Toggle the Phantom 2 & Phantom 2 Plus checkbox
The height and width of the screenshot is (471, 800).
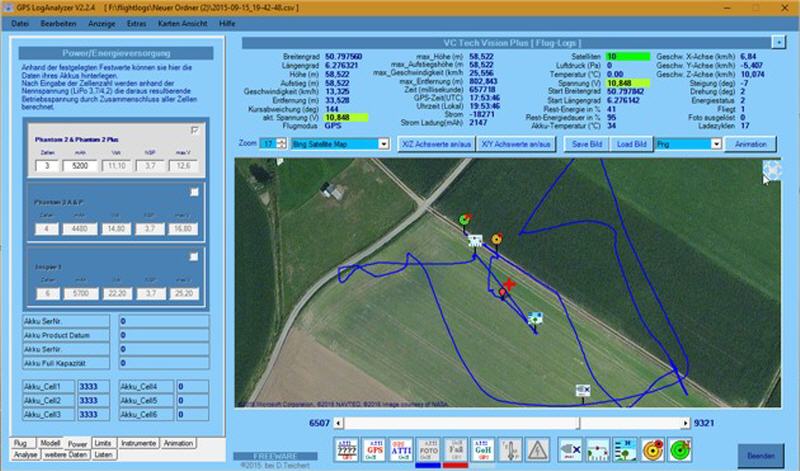click(194, 131)
